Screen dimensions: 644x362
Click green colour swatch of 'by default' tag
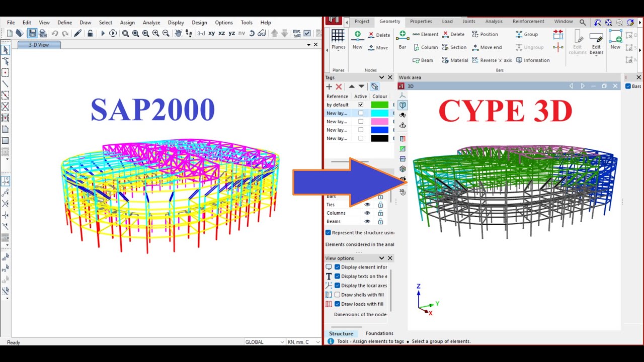380,105
